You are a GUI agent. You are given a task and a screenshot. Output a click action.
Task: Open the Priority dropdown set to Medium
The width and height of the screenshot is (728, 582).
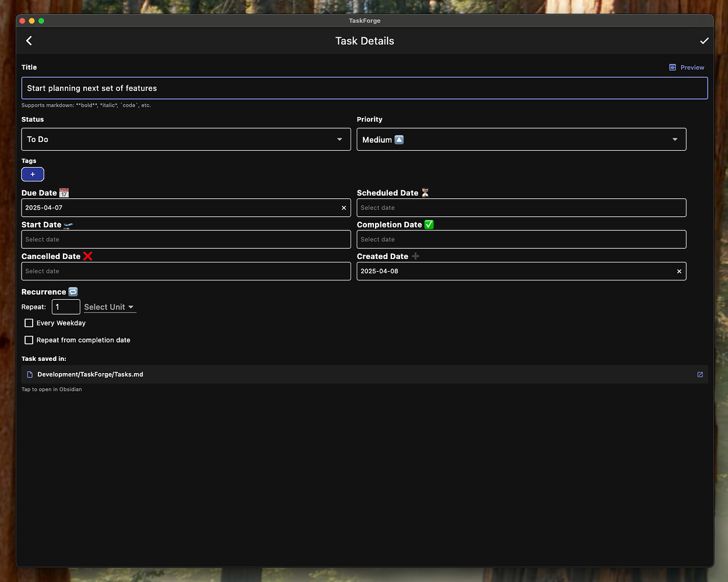click(x=521, y=139)
